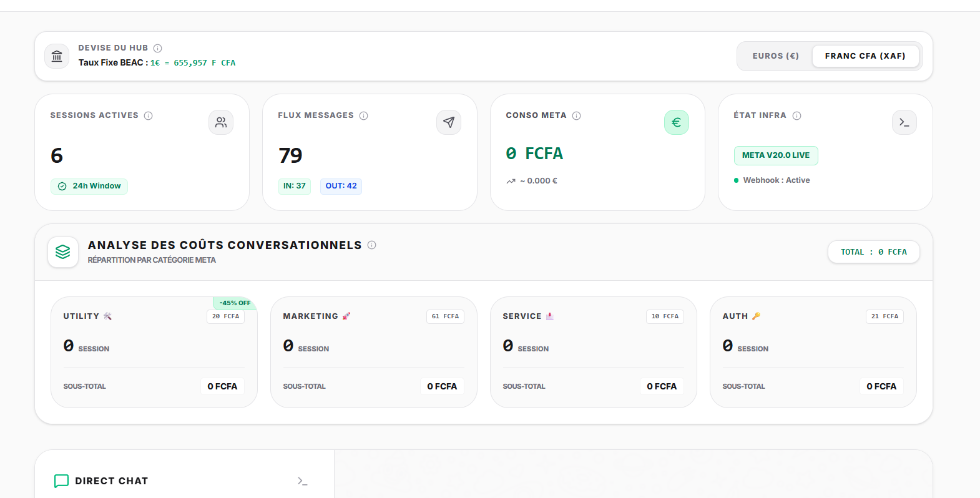Click the Service emoji icon

550,316
